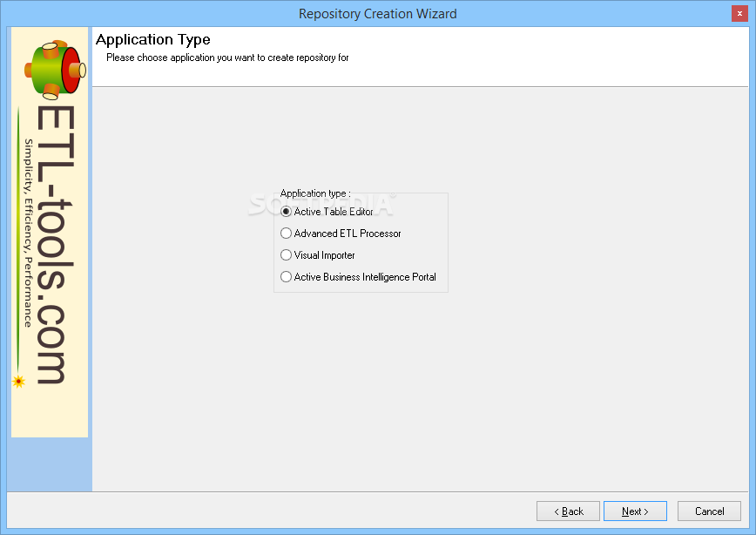
Task: Click the 'Please choose application' instruction text
Action: [227, 58]
